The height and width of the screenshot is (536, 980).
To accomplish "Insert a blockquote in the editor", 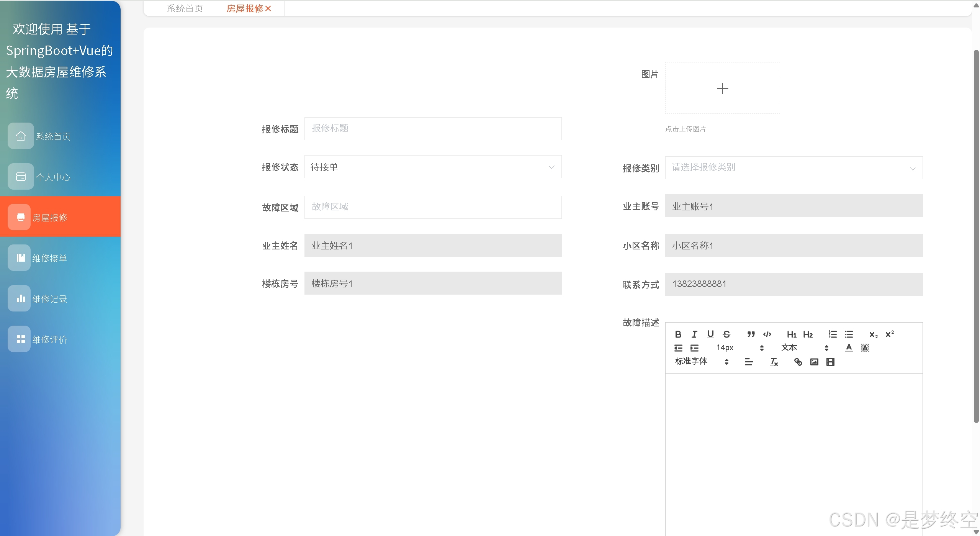I will (x=751, y=334).
